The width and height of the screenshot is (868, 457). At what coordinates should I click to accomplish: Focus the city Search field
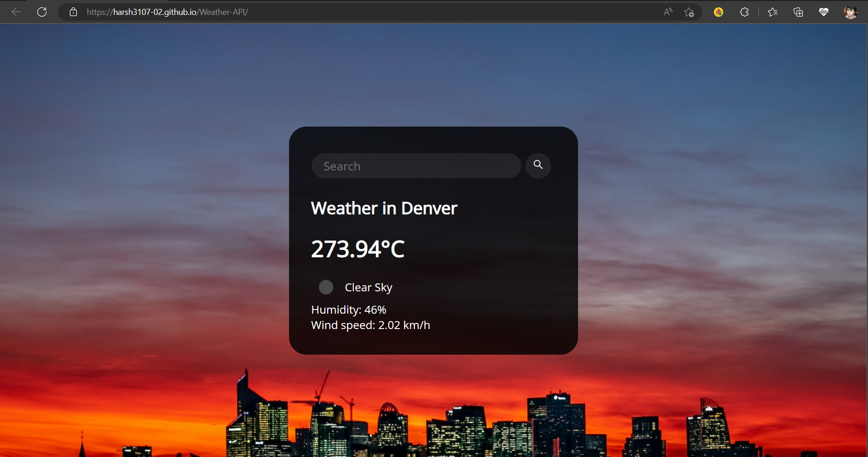pos(416,166)
